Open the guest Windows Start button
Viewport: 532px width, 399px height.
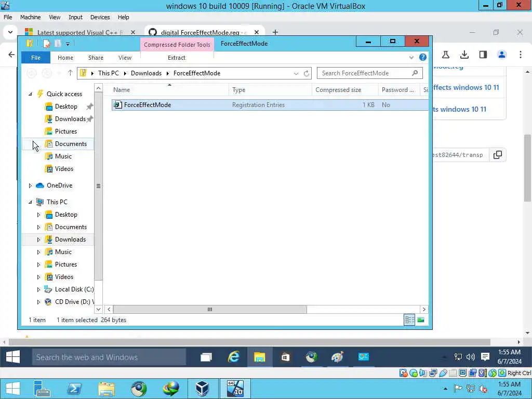point(13,357)
